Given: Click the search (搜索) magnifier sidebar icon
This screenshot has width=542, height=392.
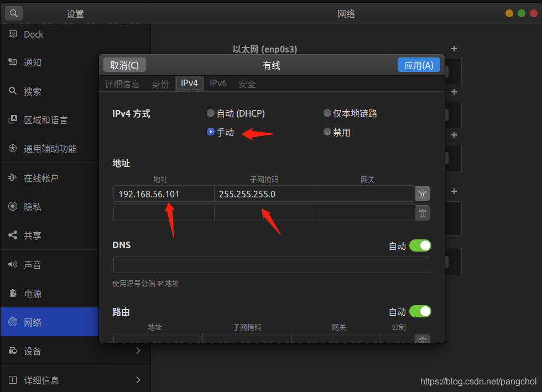Looking at the screenshot, I should [x=13, y=91].
